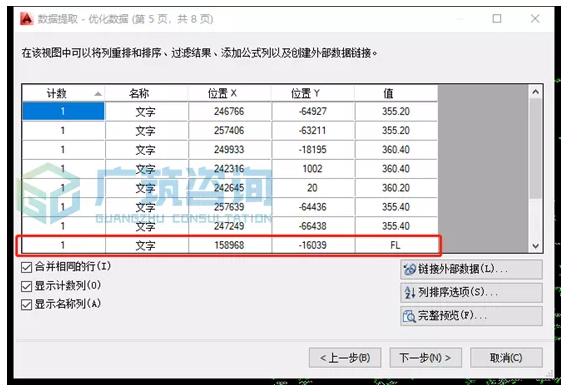Screen dimensions: 571x392
Task: Select cell with X value 257639
Action: click(x=229, y=207)
